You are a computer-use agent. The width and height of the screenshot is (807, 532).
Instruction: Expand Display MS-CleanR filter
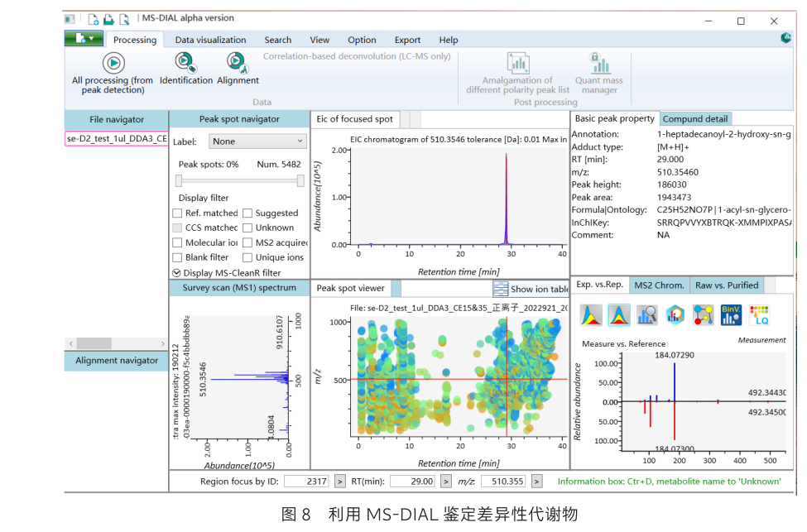pos(176,273)
